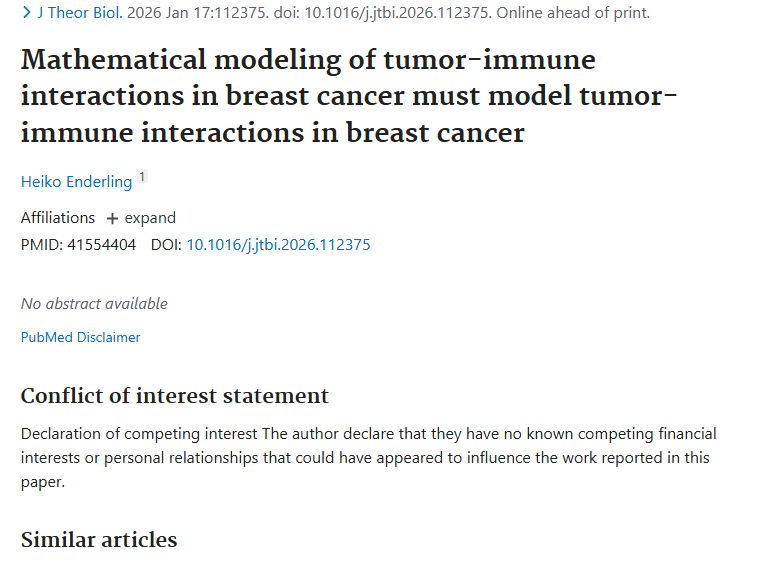
Task: Open author Heiko Enderling's link
Action: coord(76,181)
